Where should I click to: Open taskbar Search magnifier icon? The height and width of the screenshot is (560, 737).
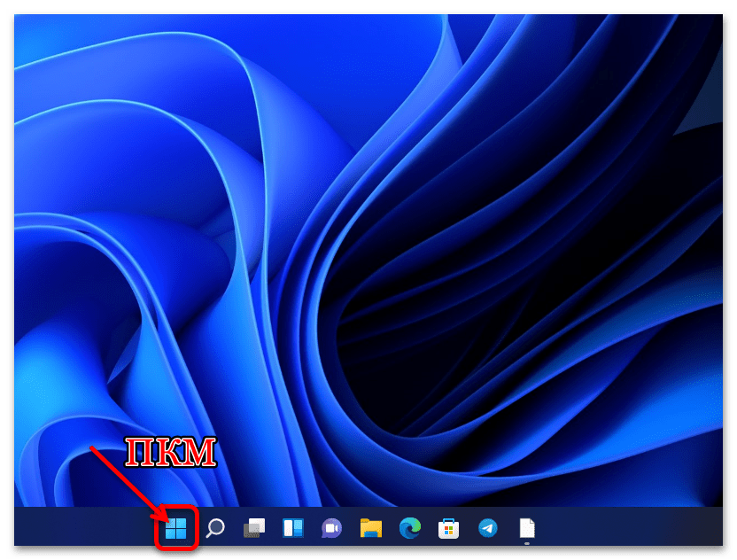click(215, 528)
